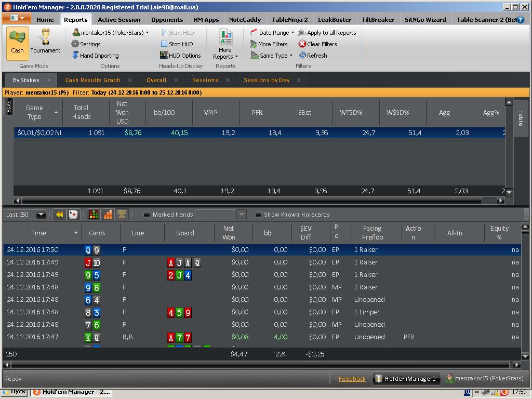Close the Cash Results Graph tab

coord(129,80)
